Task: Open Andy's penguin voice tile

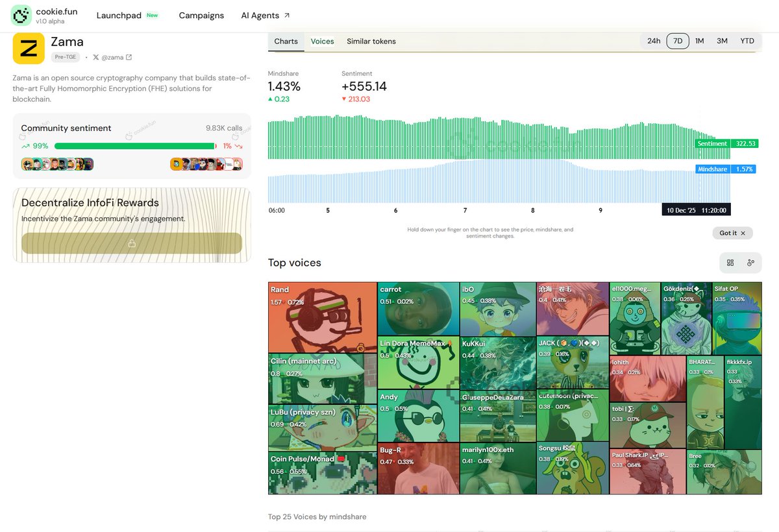Action: [418, 416]
